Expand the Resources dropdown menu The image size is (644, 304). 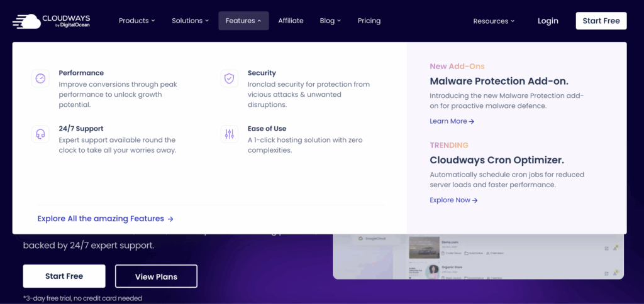pyautogui.click(x=494, y=21)
